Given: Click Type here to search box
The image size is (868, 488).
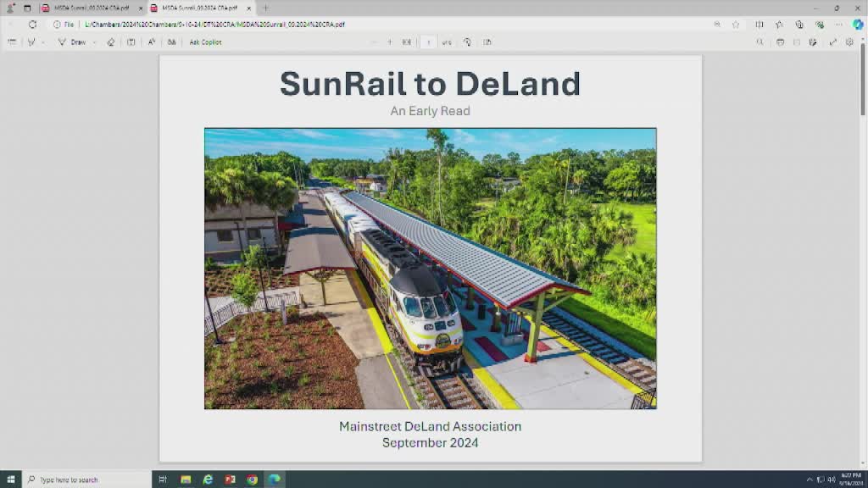Looking at the screenshot, I should click(87, 480).
